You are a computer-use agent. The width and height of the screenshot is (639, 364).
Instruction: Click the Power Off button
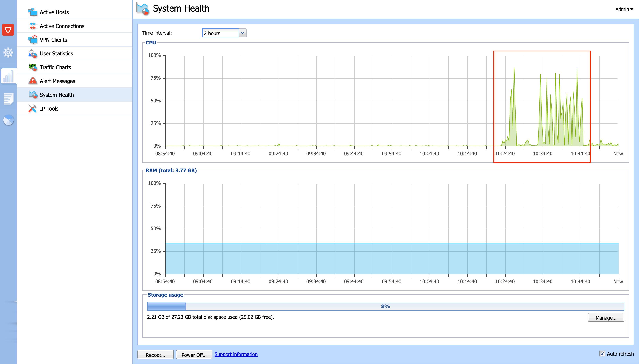(x=194, y=355)
